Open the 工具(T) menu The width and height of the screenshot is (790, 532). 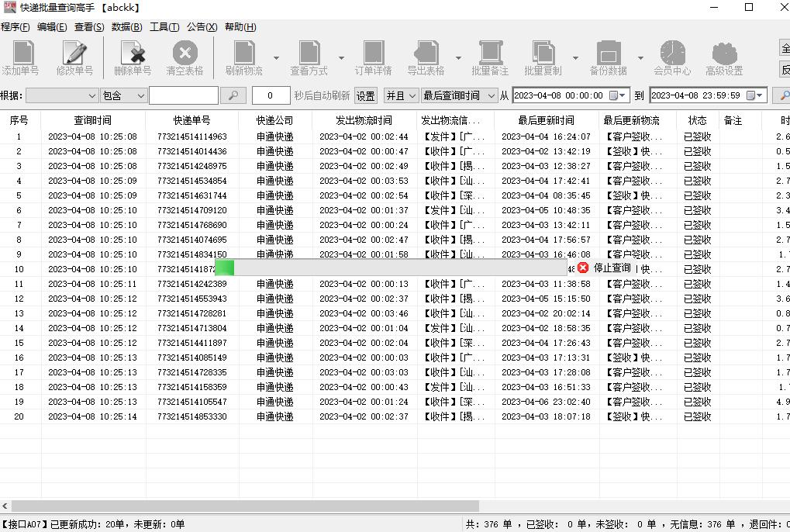[x=164, y=27]
